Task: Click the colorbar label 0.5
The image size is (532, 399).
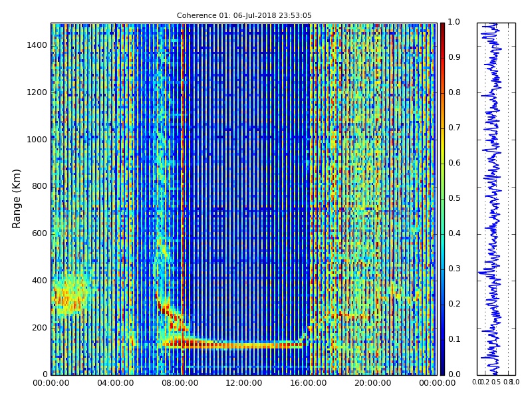Action: tap(454, 198)
